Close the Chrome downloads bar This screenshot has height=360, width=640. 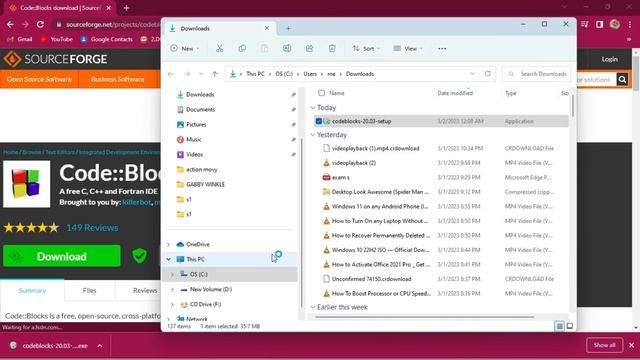point(631,345)
